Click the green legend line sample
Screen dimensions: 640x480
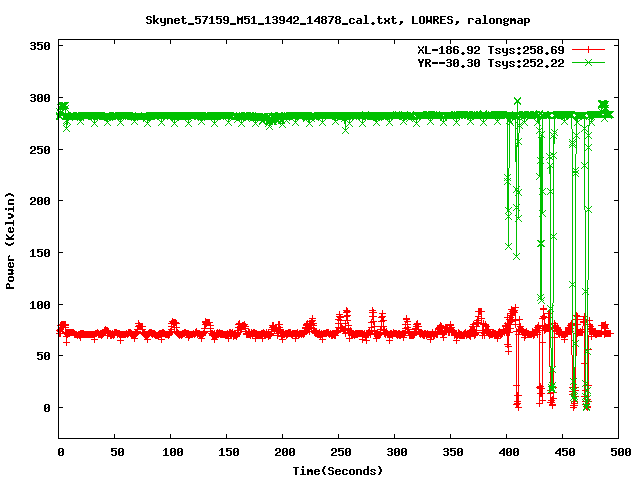588,62
